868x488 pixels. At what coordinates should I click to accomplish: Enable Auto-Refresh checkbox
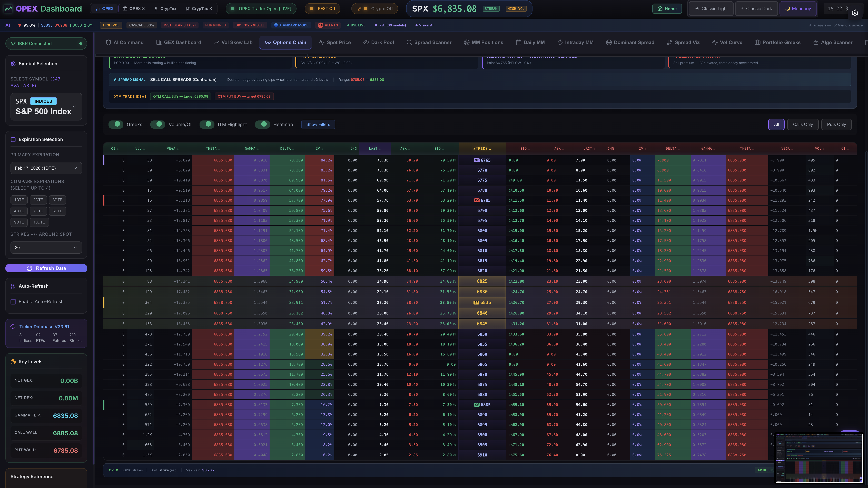(x=13, y=301)
